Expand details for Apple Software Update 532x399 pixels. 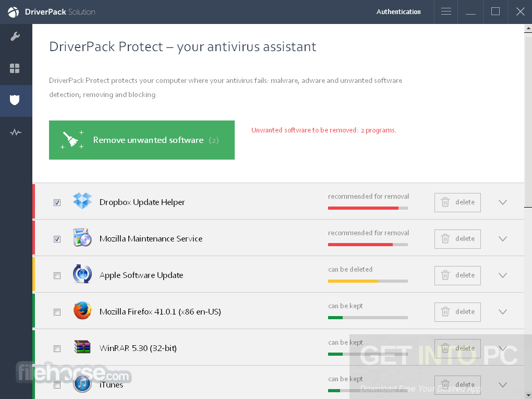502,275
